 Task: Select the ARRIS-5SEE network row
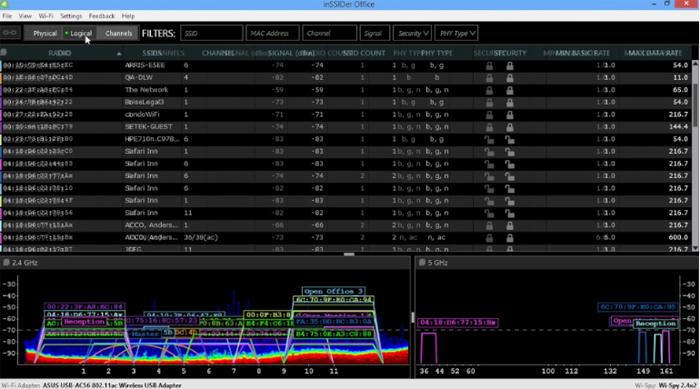346,65
